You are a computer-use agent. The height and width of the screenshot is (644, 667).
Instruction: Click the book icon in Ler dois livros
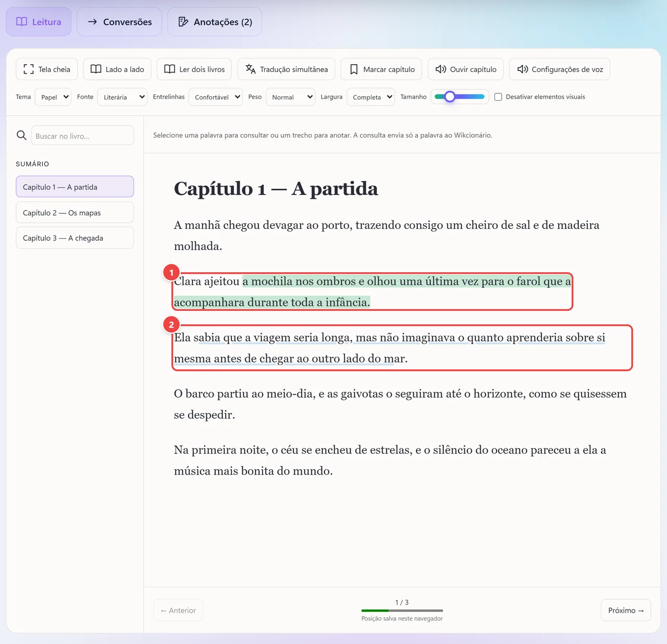pyautogui.click(x=169, y=69)
